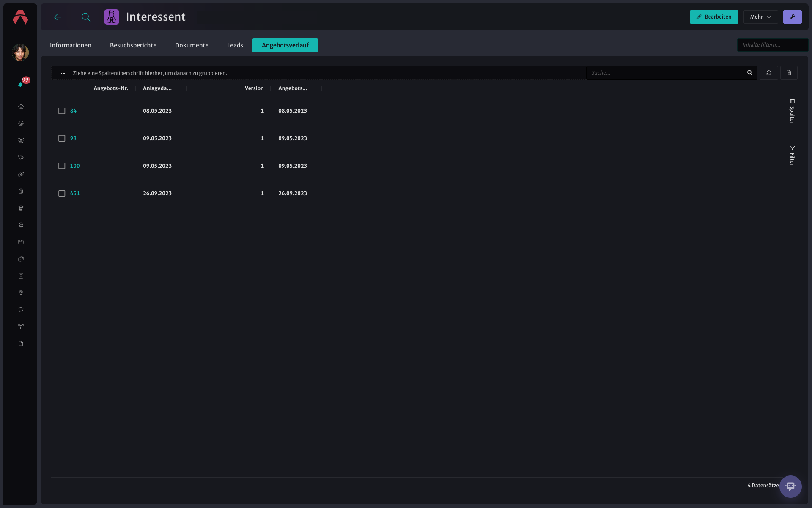Image resolution: width=812 pixels, height=508 pixels.
Task: Open the chain link icon in sidebar
Action: click(x=21, y=174)
